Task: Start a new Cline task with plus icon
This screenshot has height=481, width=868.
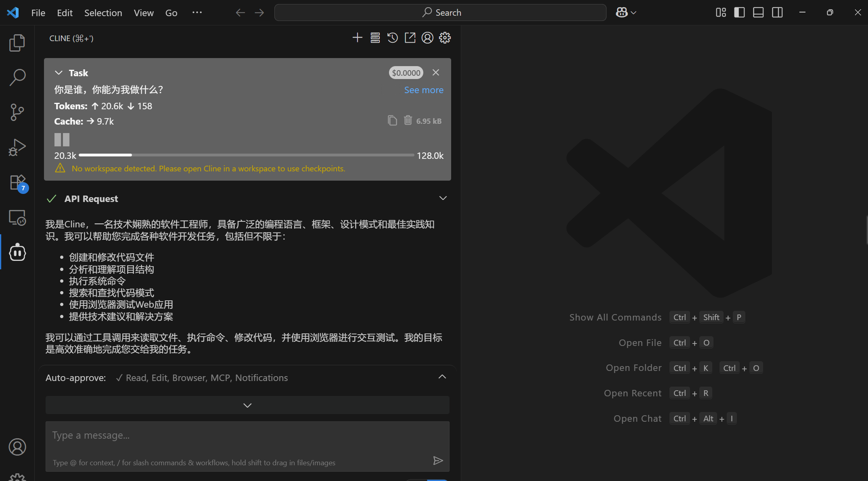Action: pos(357,38)
